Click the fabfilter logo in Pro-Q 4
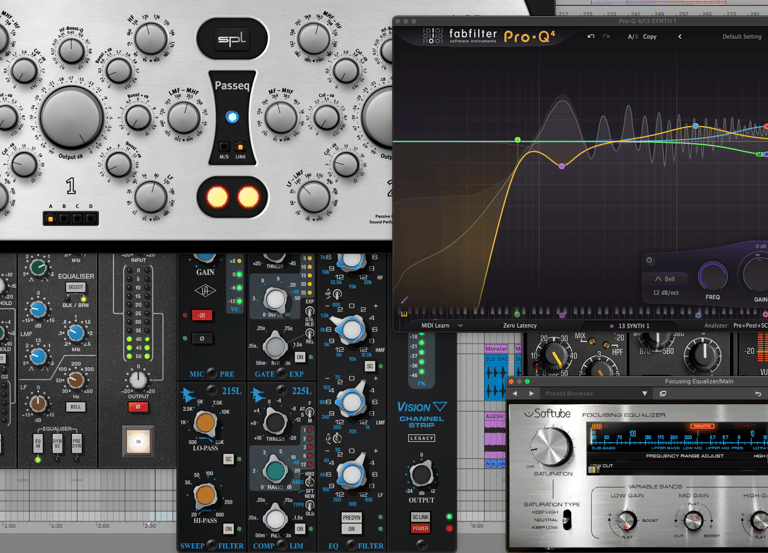Image resolution: width=768 pixels, height=553 pixels. click(460, 36)
